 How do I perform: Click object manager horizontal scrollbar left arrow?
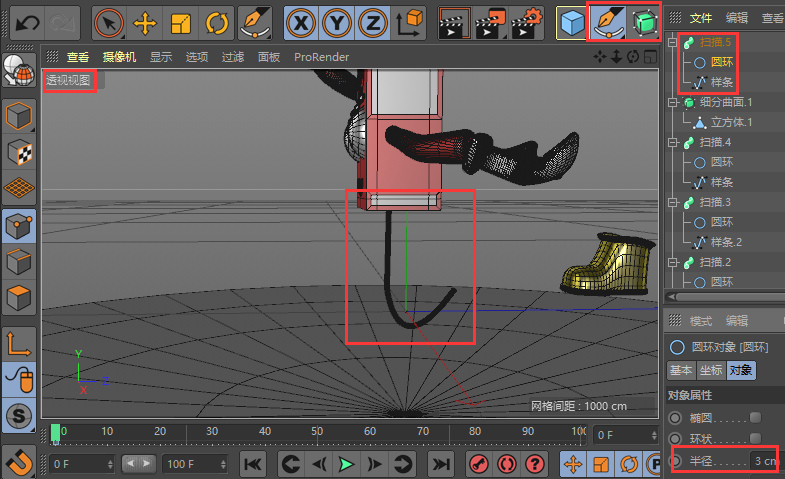pos(671,297)
